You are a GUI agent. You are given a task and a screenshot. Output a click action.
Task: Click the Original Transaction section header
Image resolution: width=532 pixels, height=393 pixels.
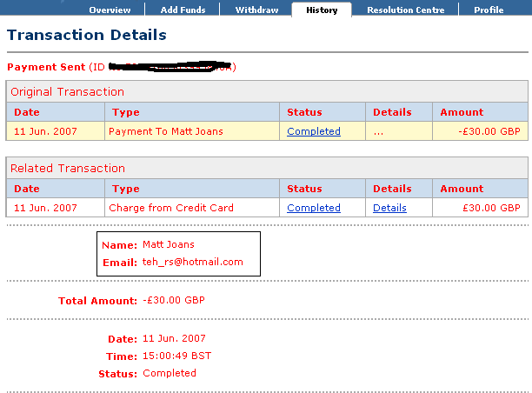[x=67, y=91]
